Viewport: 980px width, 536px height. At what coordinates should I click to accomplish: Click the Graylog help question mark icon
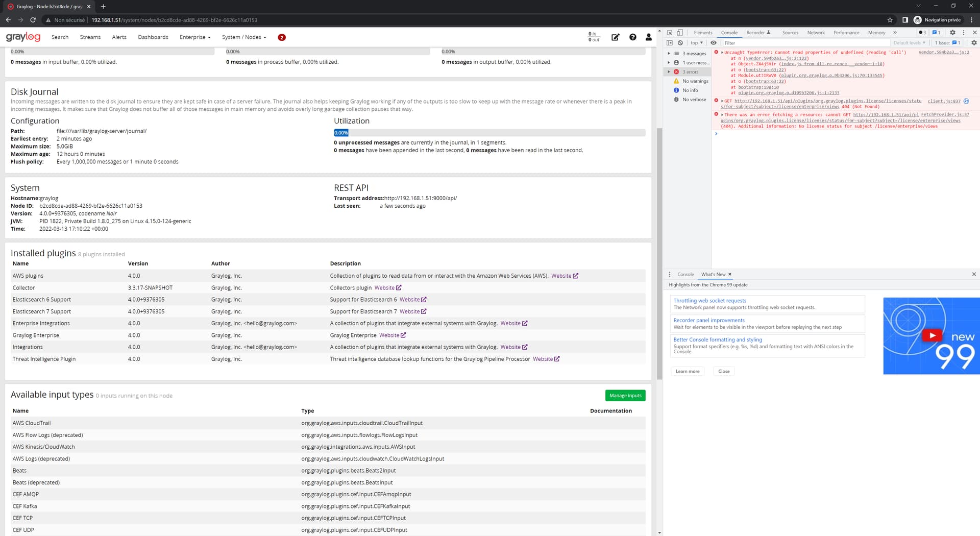pyautogui.click(x=632, y=37)
